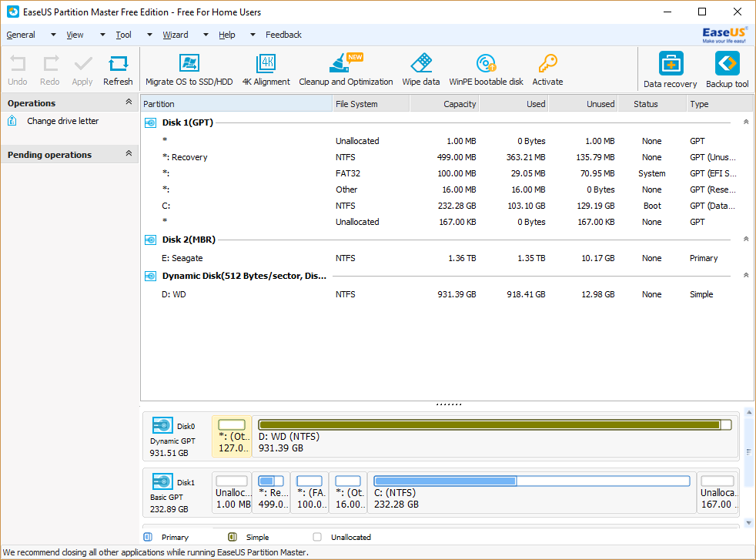Click the Change drive letter icon
Screen dimensions: 756x560
[12, 121]
